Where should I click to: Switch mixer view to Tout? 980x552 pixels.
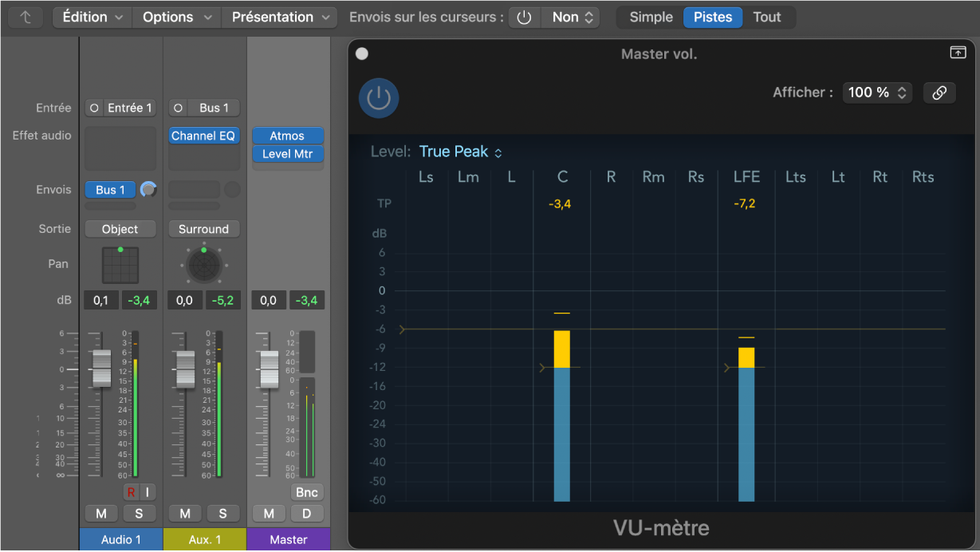(767, 17)
